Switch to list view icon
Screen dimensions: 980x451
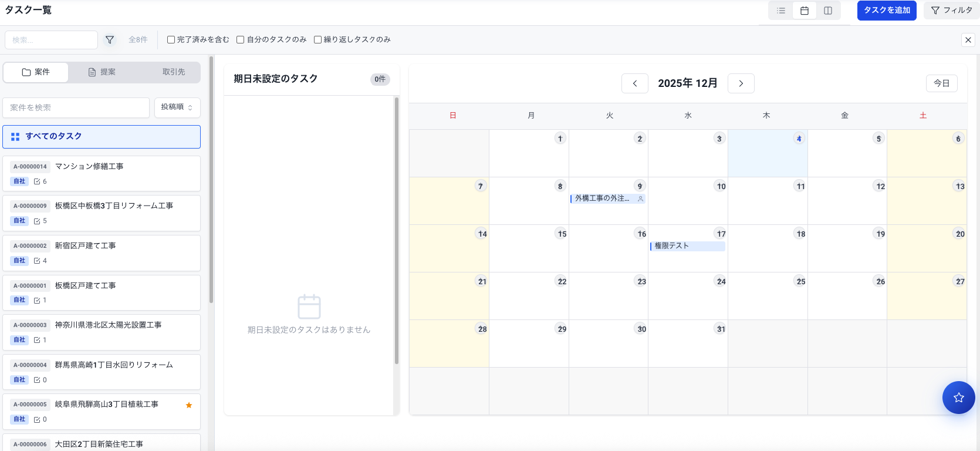(x=780, y=11)
